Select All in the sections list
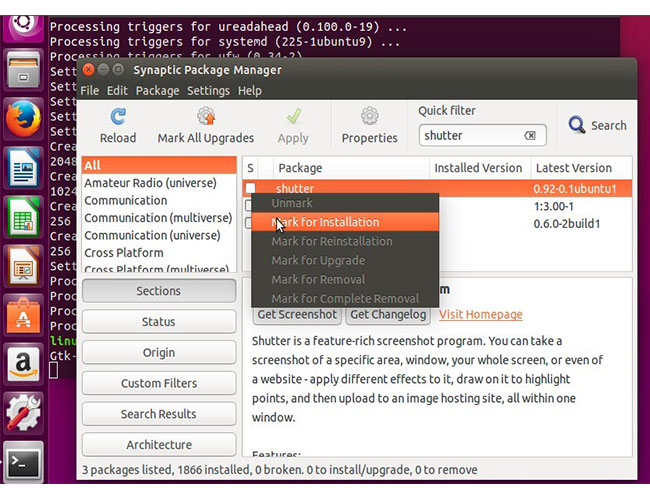This screenshot has width=650, height=500. 159,165
